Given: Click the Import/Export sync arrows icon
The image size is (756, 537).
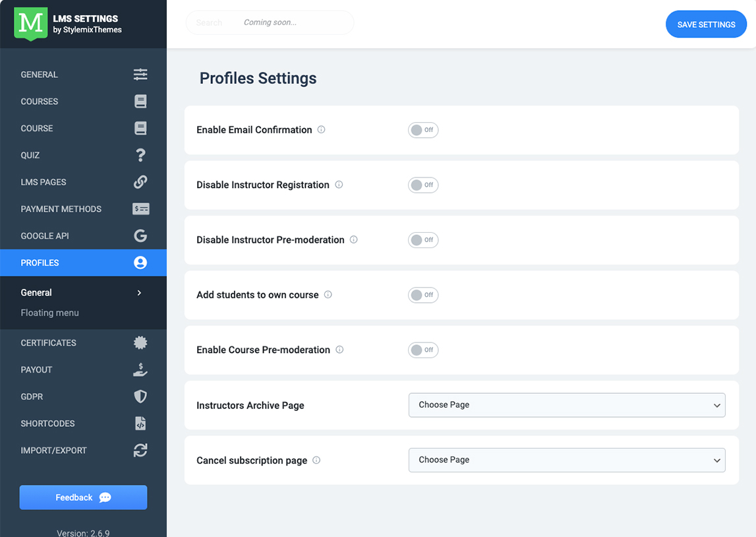Looking at the screenshot, I should (140, 451).
